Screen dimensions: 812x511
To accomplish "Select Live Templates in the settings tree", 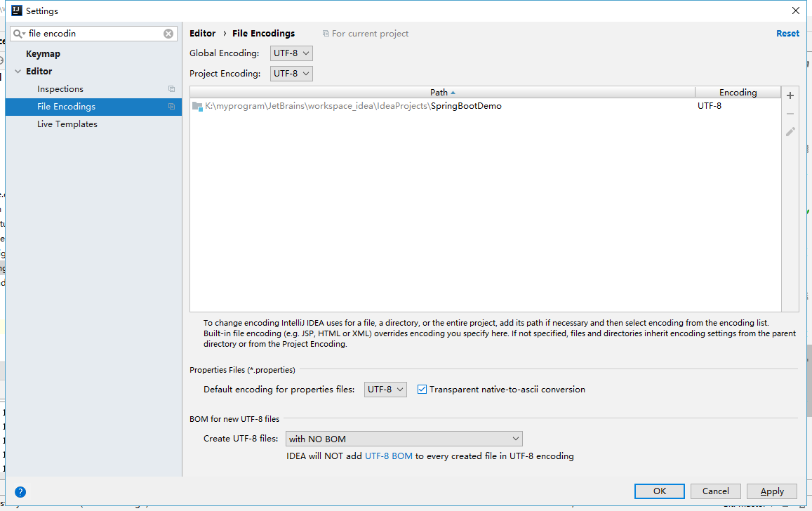I will point(67,124).
